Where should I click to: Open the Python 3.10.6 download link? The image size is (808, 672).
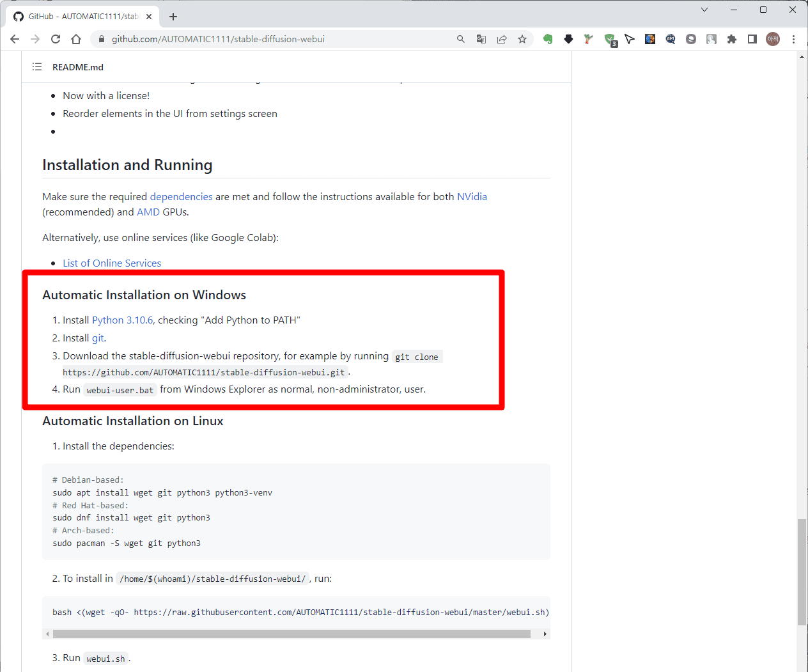(123, 320)
